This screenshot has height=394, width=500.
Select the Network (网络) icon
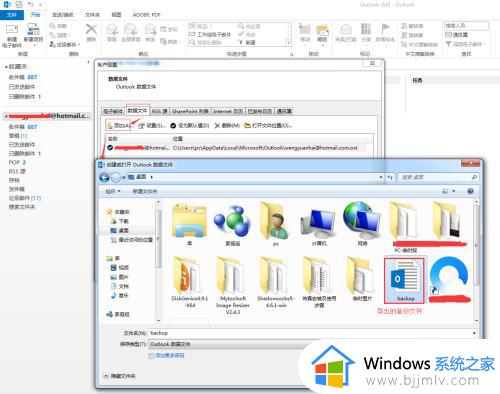coord(362,224)
